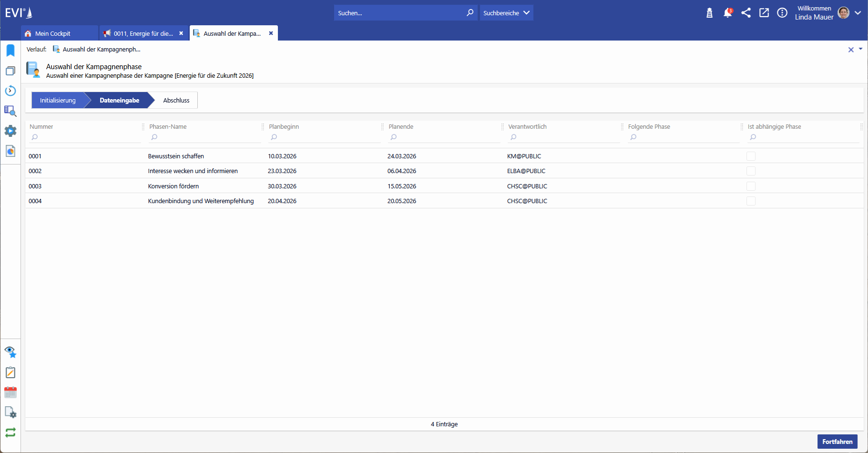Open the user menu chevron beside Linda Mauer
The width and height of the screenshot is (868, 453).
click(858, 13)
